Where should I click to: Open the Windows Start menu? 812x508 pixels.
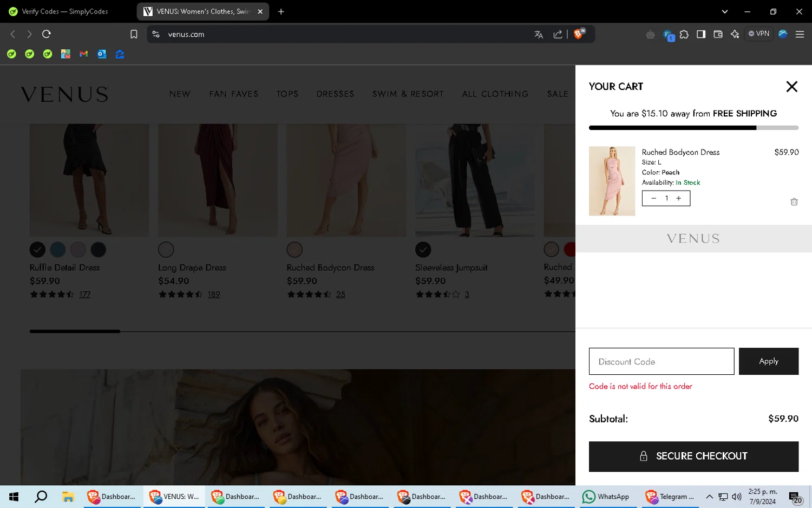[14, 497]
